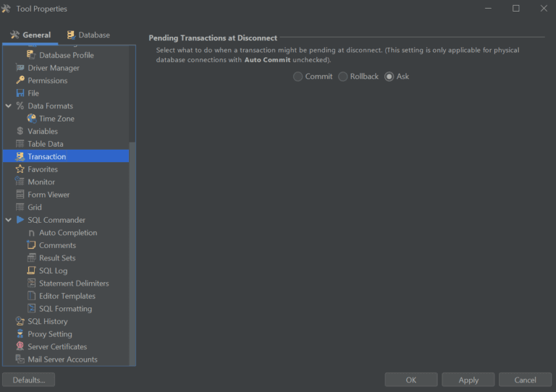Open the Table Data settings
This screenshot has height=392, width=556.
click(x=46, y=144)
